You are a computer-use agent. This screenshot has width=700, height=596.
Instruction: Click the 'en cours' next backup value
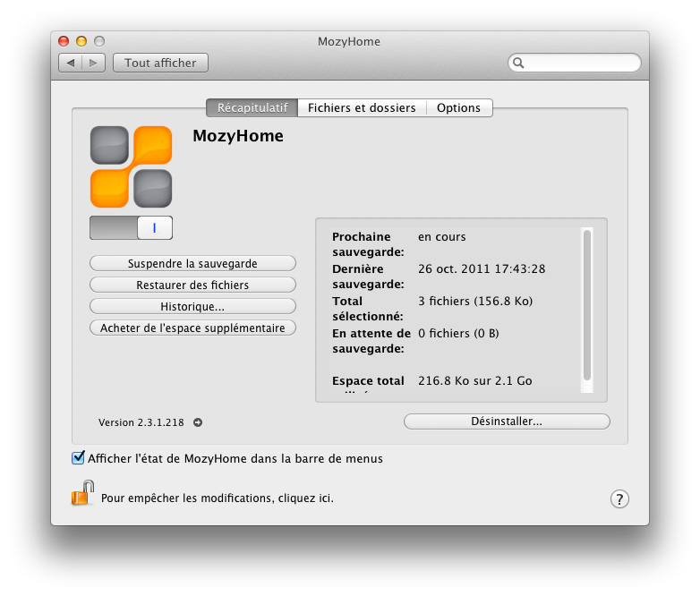pyautogui.click(x=442, y=237)
